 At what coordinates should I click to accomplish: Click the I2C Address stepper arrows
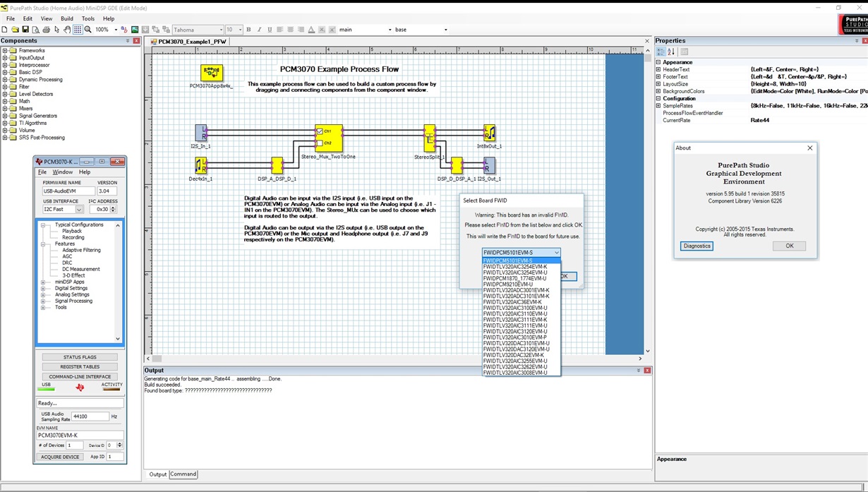[x=113, y=210]
